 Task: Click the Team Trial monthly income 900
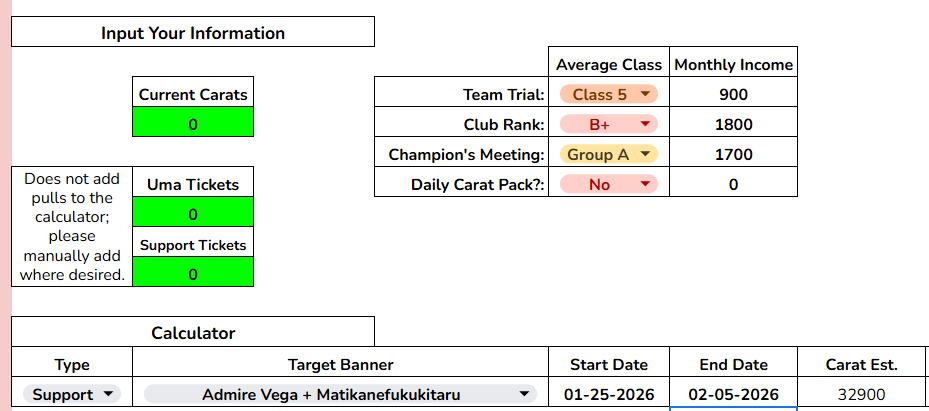pyautogui.click(x=733, y=95)
